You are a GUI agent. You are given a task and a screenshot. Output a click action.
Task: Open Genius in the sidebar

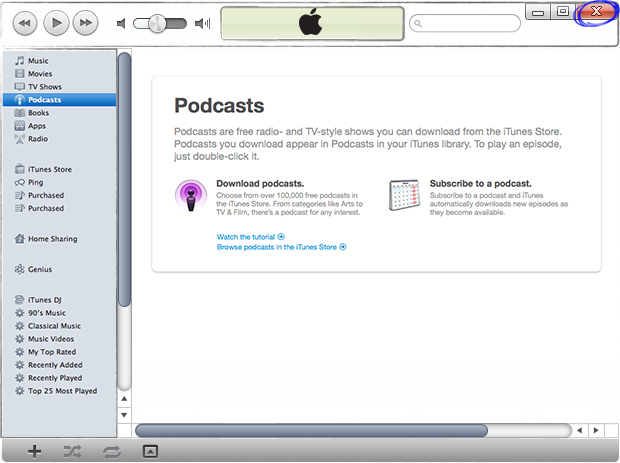(x=59, y=269)
